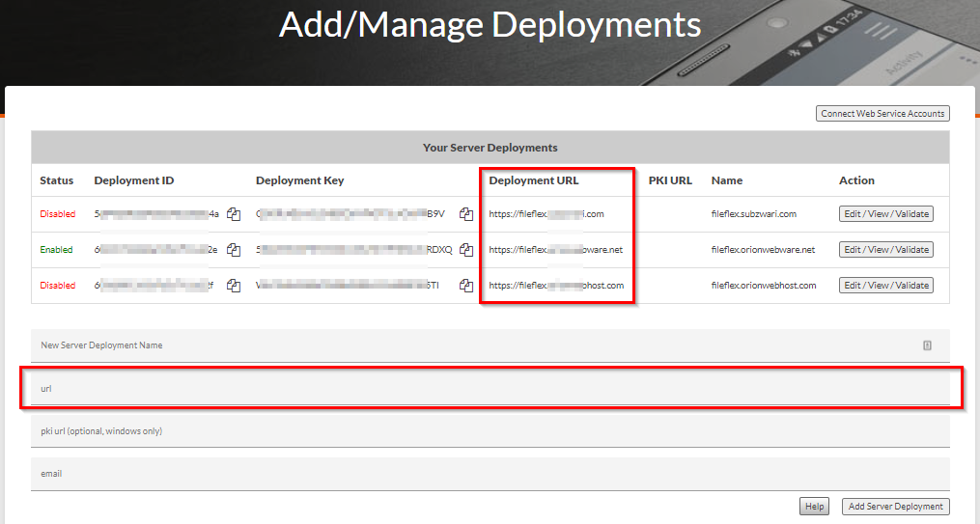The image size is (980, 524).
Task: Click Your Server Deployments table title
Action: pos(490,148)
